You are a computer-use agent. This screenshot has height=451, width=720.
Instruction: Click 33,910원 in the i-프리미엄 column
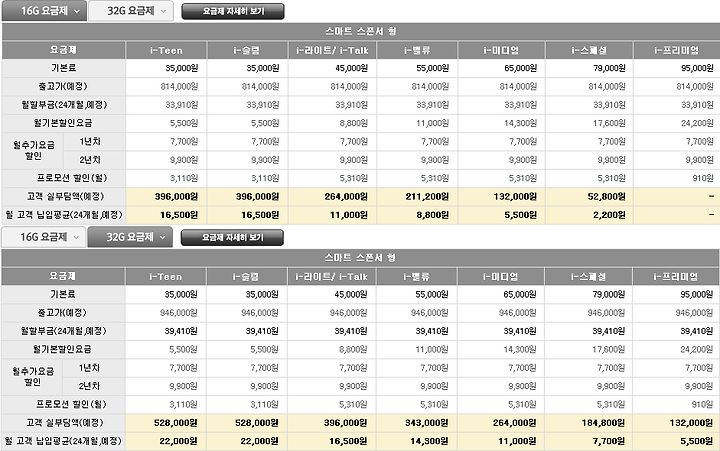point(698,105)
